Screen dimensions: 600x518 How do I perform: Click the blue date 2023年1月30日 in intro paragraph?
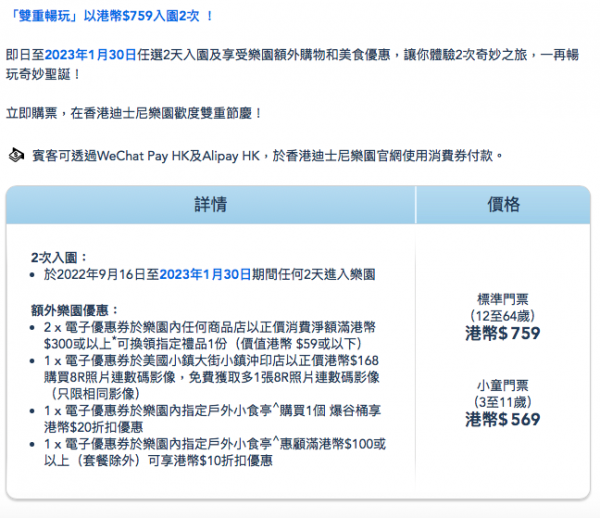point(90,55)
